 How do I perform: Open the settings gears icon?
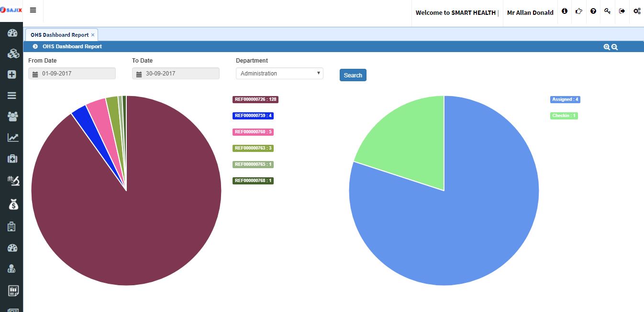coord(637,11)
